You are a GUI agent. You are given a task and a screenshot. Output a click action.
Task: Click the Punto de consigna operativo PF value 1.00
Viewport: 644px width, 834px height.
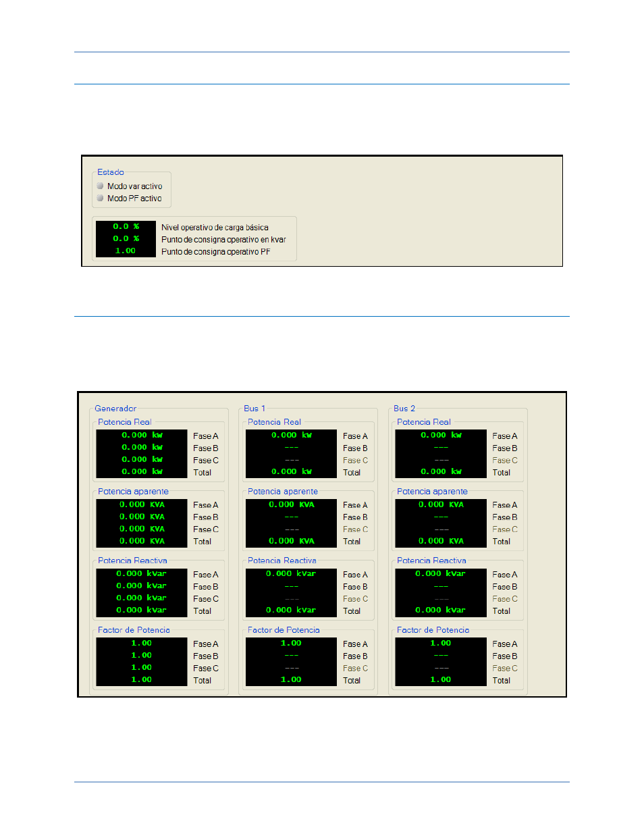pos(126,251)
